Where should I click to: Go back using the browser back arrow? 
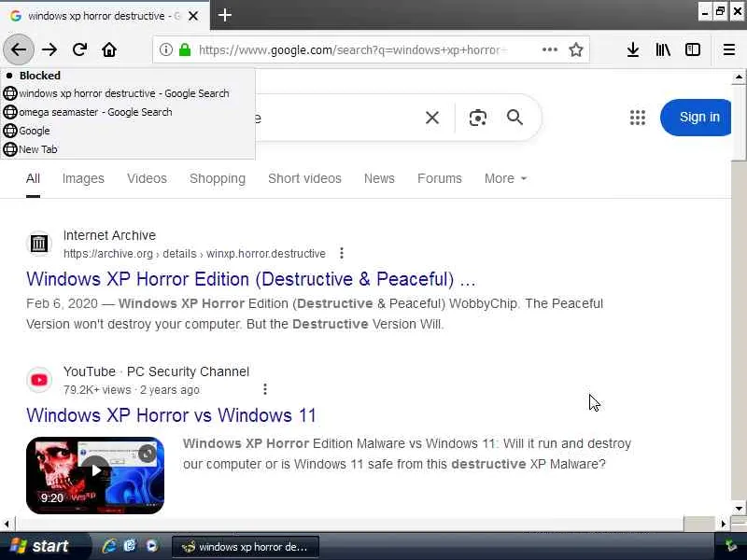point(18,49)
